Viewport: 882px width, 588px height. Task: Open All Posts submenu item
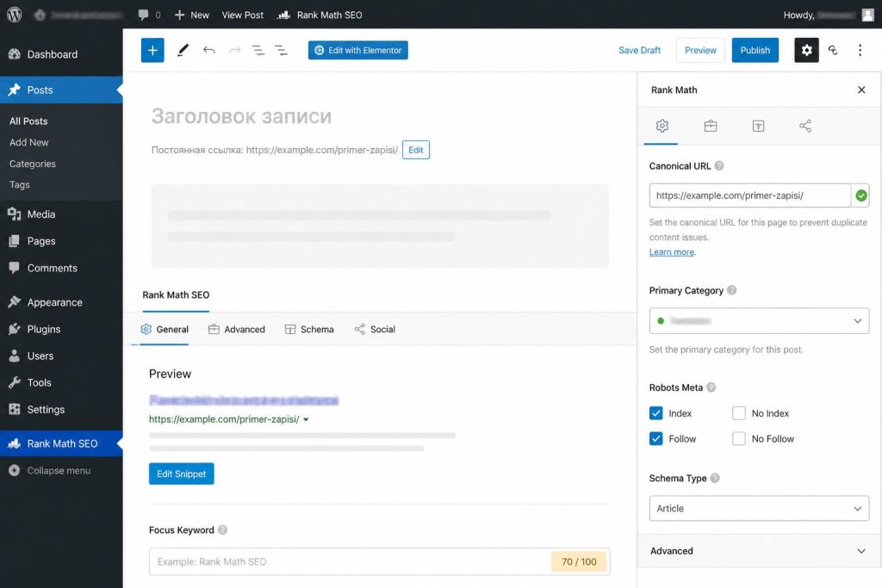(28, 121)
